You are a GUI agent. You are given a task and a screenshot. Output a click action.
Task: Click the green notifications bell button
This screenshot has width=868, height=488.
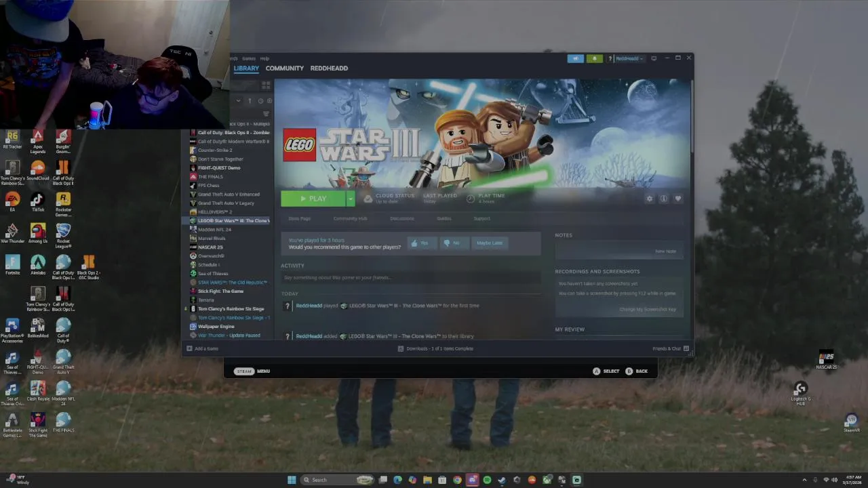tap(594, 58)
